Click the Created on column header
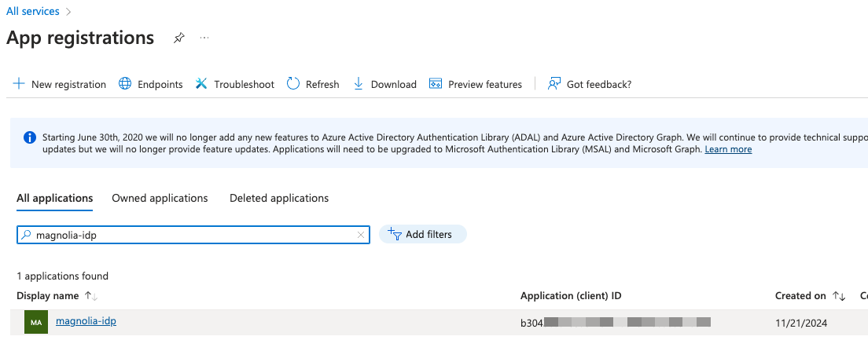Screen dimensions: 868x351 tap(800, 296)
